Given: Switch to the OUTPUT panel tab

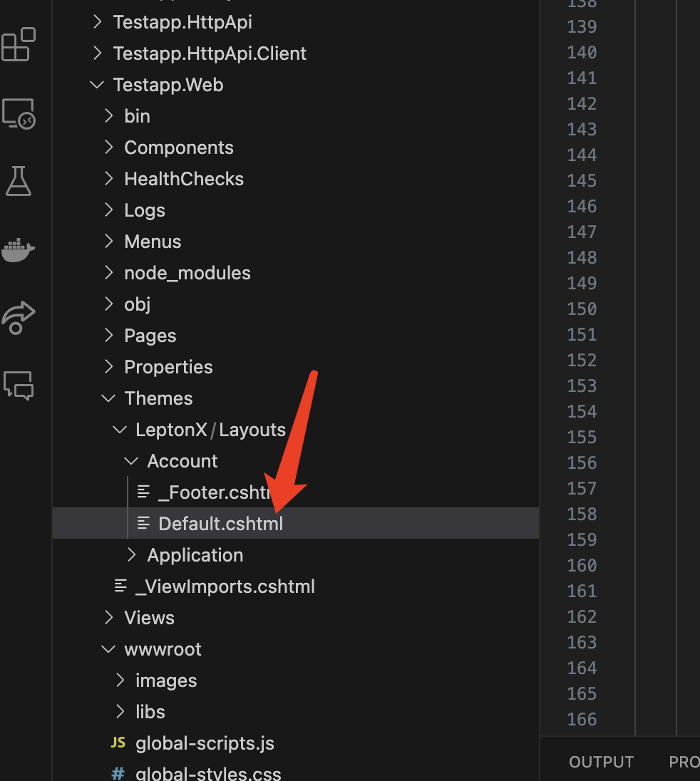Looking at the screenshot, I should coord(601,762).
